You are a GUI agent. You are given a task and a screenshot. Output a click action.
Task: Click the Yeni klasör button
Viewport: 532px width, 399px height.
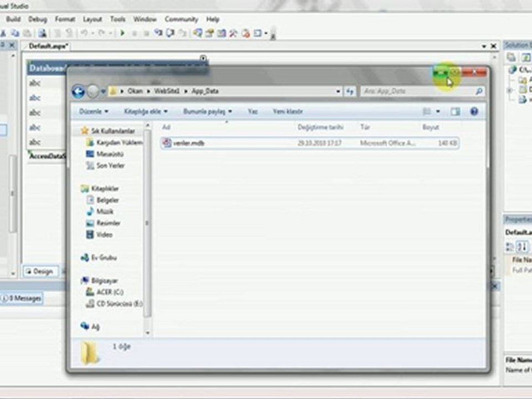coord(288,111)
